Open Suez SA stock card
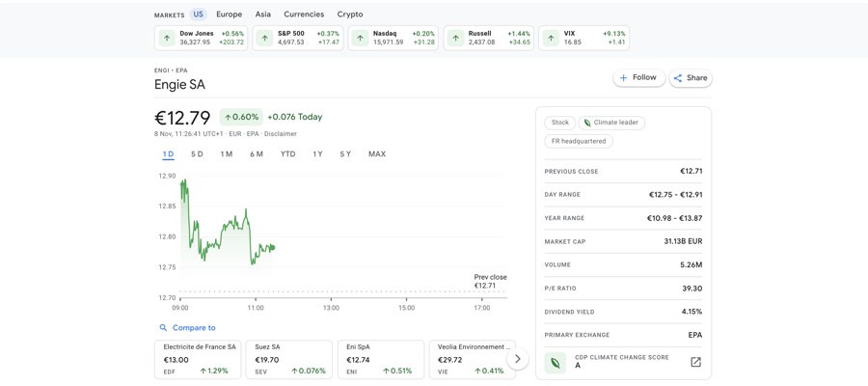The width and height of the screenshot is (868, 386). click(289, 359)
